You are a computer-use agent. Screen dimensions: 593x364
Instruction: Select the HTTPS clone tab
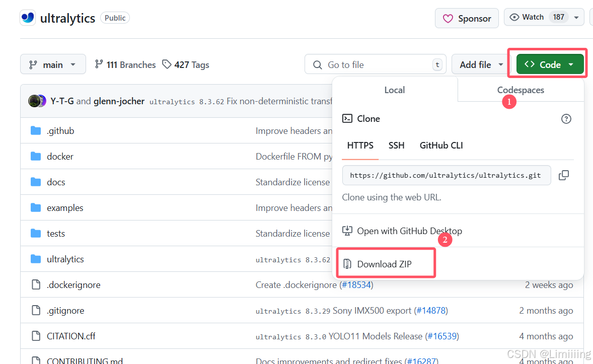360,145
